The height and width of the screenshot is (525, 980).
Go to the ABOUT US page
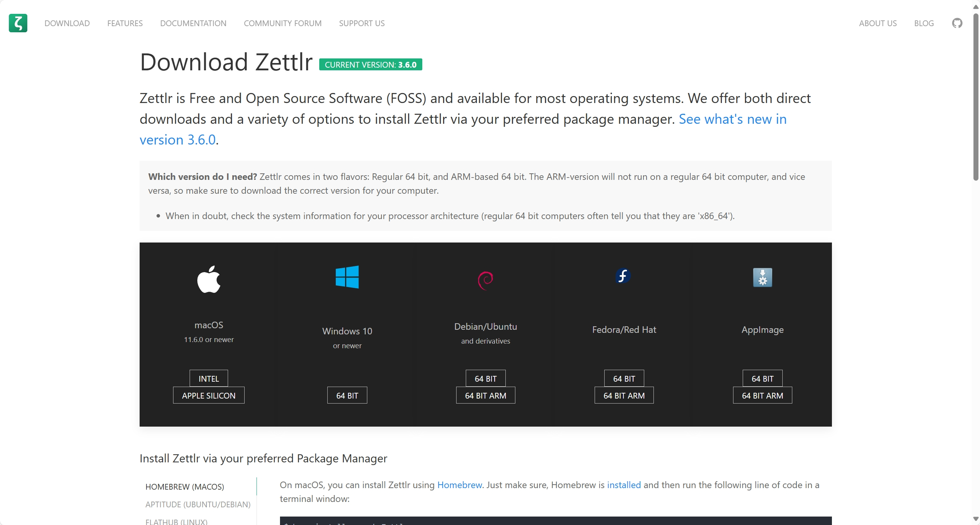click(x=878, y=23)
